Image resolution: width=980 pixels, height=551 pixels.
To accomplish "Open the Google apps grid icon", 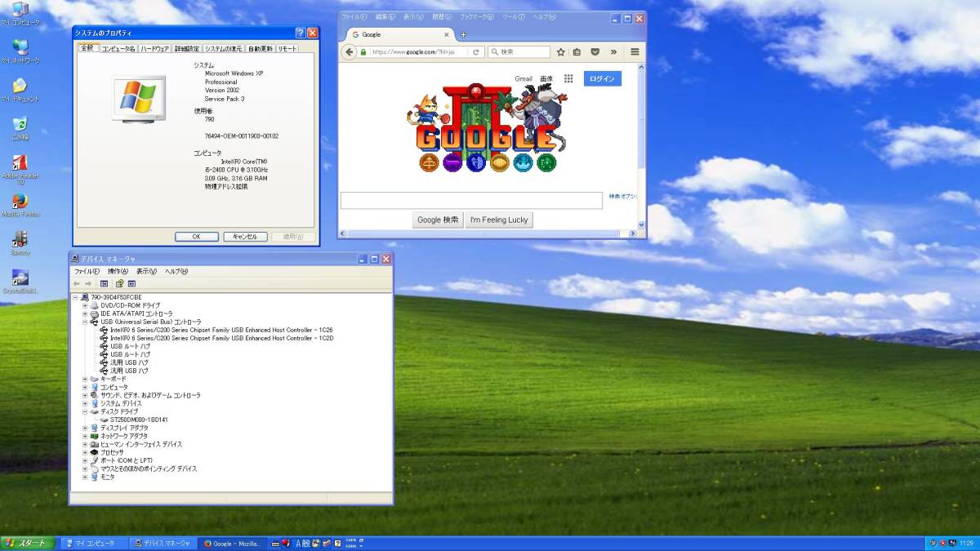I will [568, 78].
